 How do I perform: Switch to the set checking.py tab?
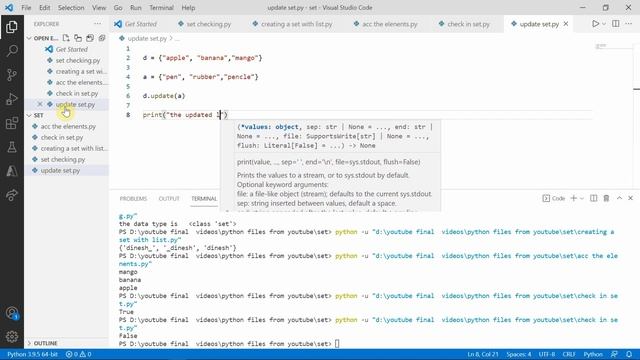pos(208,24)
